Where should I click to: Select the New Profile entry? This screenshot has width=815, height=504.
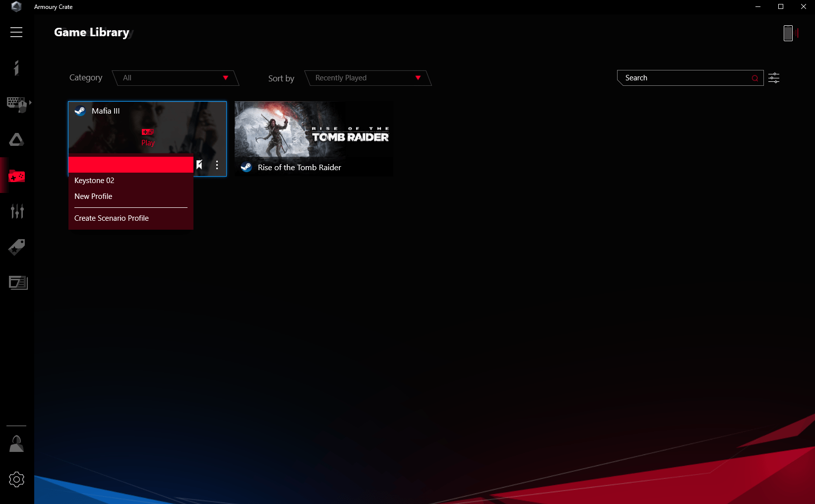pyautogui.click(x=131, y=196)
